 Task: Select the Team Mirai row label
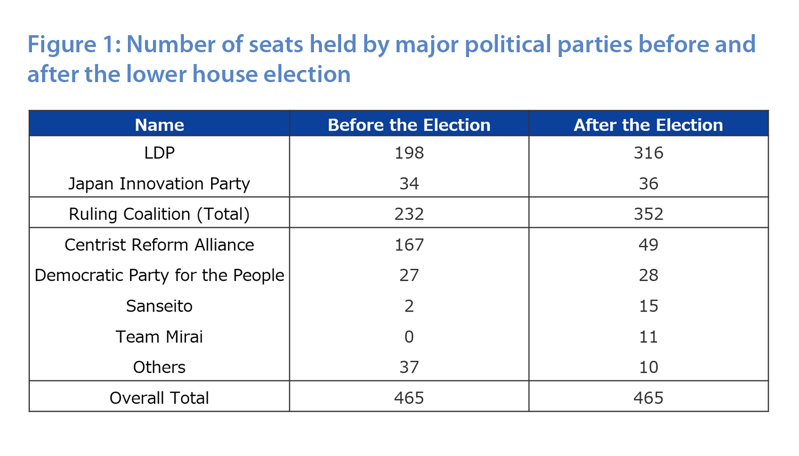pyautogui.click(x=159, y=337)
